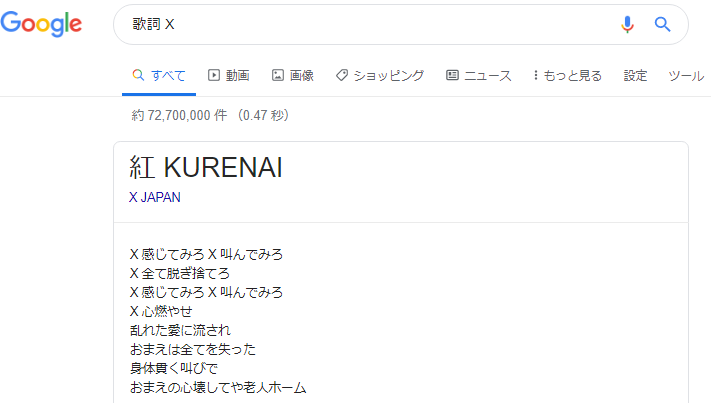Click the lyric line 乱れた愛に流され
711x403 pixels.
click(180, 330)
